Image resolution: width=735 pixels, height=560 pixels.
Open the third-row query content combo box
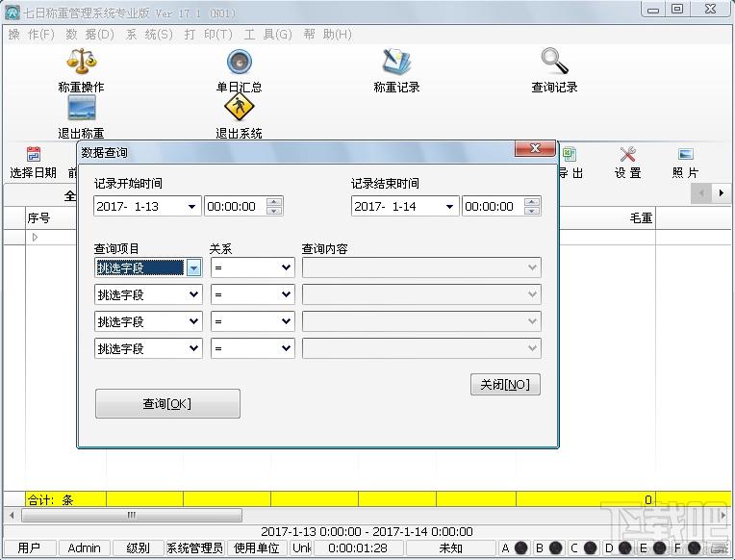[421, 321]
